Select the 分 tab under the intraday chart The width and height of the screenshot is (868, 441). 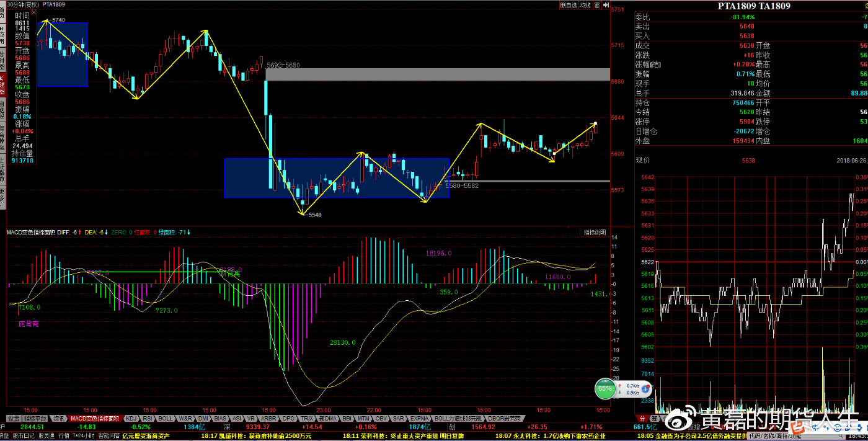[641, 419]
